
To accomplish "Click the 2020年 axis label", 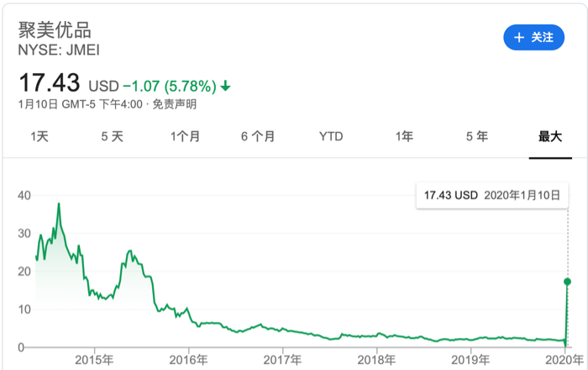I will [564, 360].
